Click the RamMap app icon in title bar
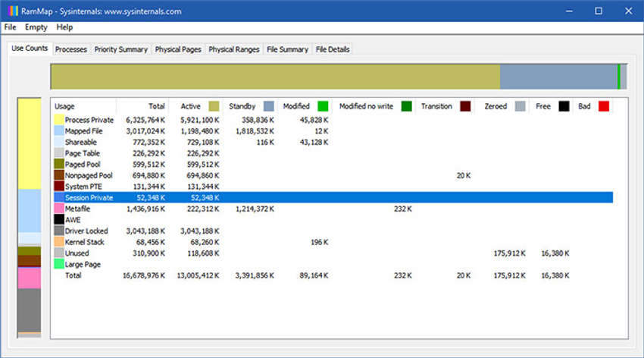The image size is (644, 358). pyautogui.click(x=13, y=11)
